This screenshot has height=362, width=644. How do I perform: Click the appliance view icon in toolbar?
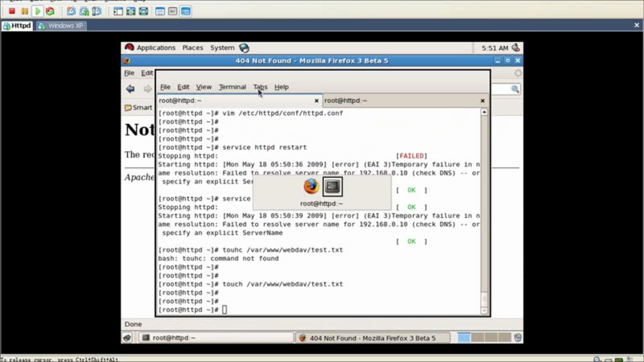[x=173, y=11]
